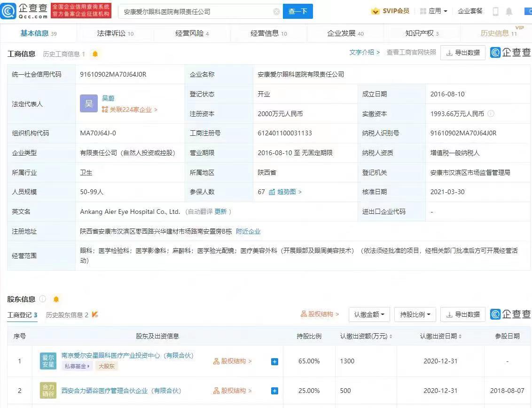Open 股权结构 link in shareholder row 1
The height and width of the screenshot is (408, 532).
[x=233, y=361]
